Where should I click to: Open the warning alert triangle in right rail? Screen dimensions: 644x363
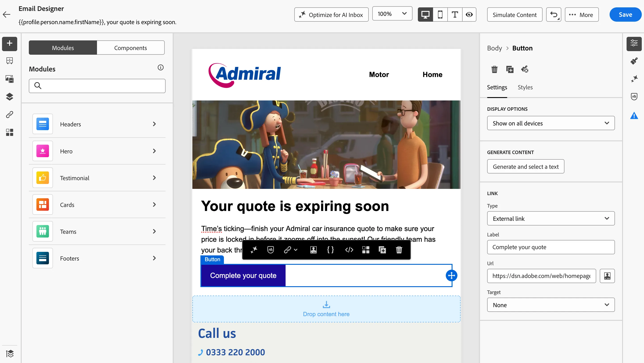click(634, 115)
